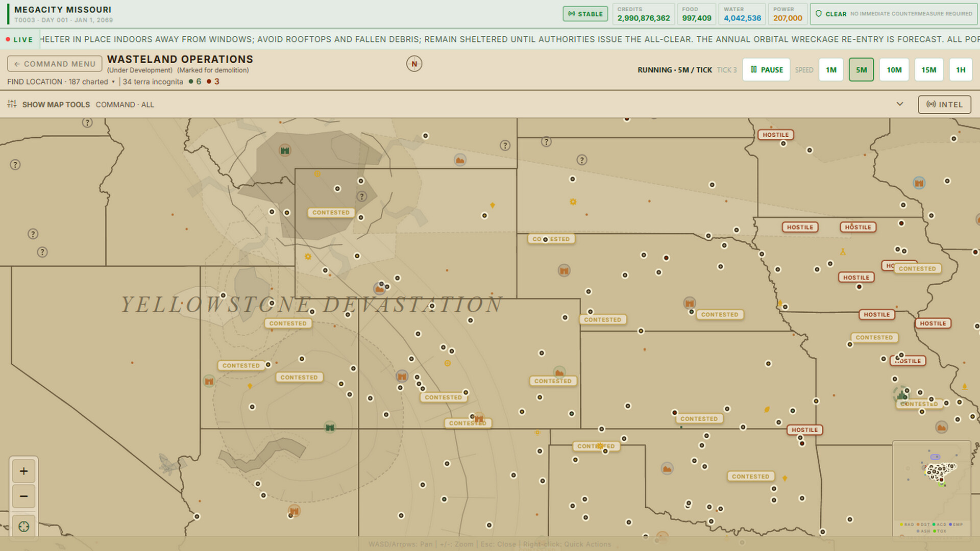
Task: Click the Credits resource counter
Action: pyautogui.click(x=644, y=14)
